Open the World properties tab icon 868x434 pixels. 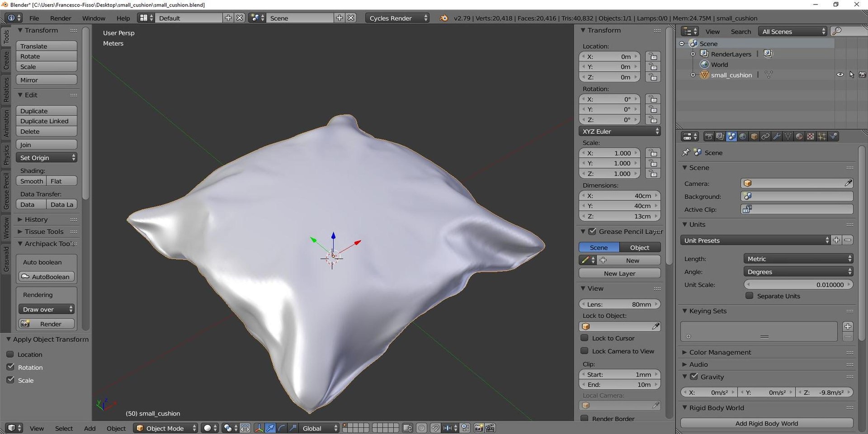click(x=743, y=137)
